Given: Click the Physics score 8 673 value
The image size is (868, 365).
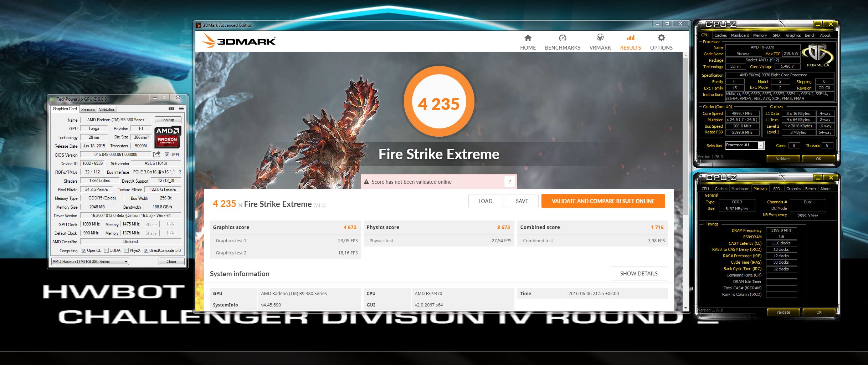Looking at the screenshot, I should (x=503, y=227).
